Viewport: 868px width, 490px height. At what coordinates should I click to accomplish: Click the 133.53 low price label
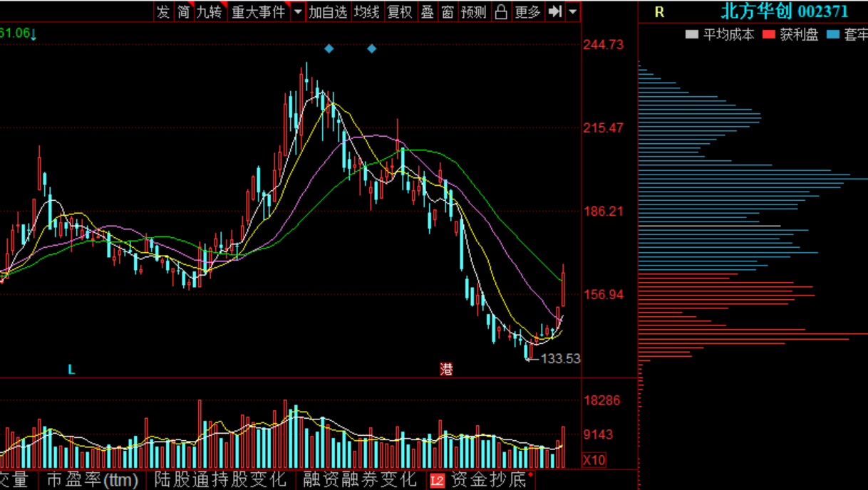(560, 358)
